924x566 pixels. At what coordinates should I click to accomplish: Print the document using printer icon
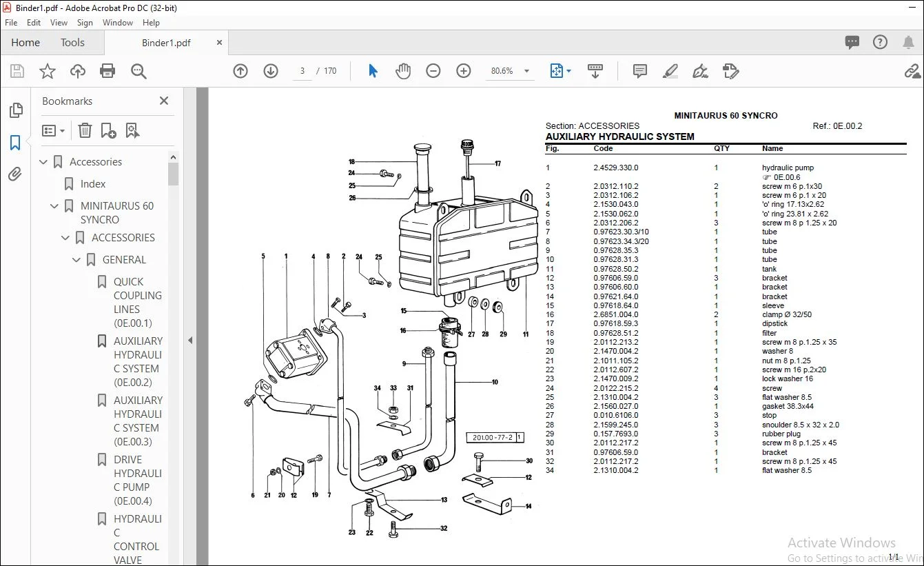[107, 71]
